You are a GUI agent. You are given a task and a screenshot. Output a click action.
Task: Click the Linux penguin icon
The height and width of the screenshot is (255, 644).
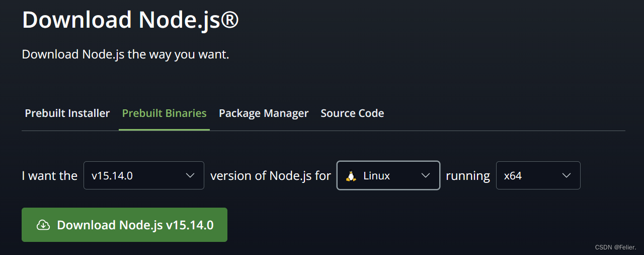coord(351,176)
